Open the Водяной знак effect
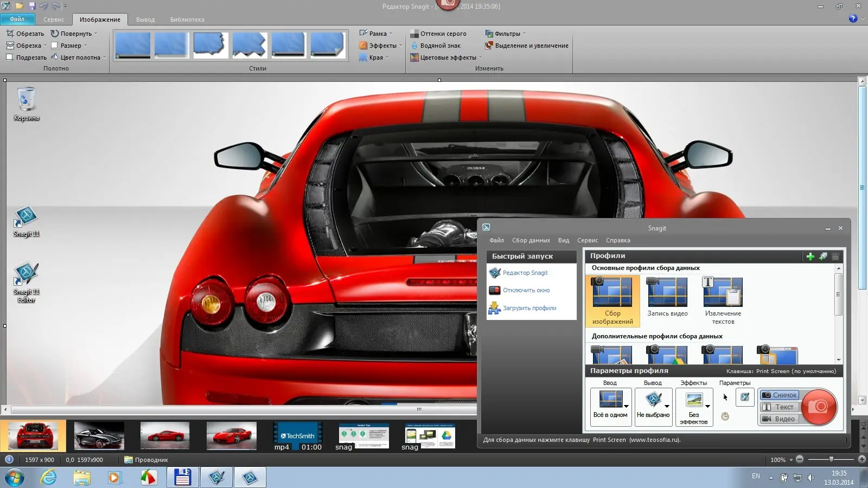 439,46
